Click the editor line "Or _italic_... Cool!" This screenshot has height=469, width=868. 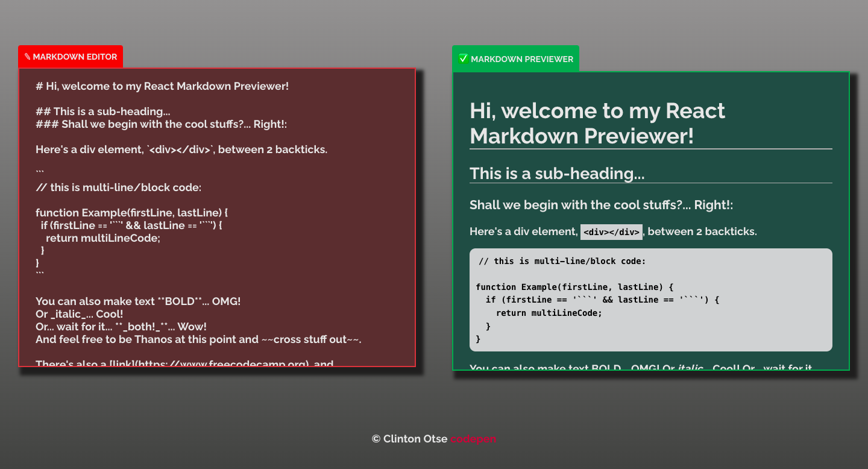(80, 314)
